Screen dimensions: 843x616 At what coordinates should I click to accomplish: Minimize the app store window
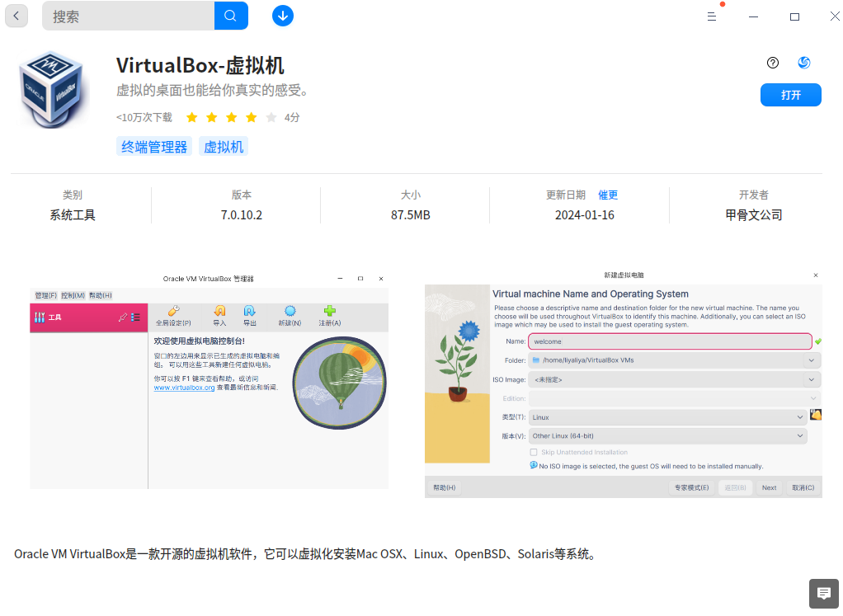pyautogui.click(x=753, y=16)
